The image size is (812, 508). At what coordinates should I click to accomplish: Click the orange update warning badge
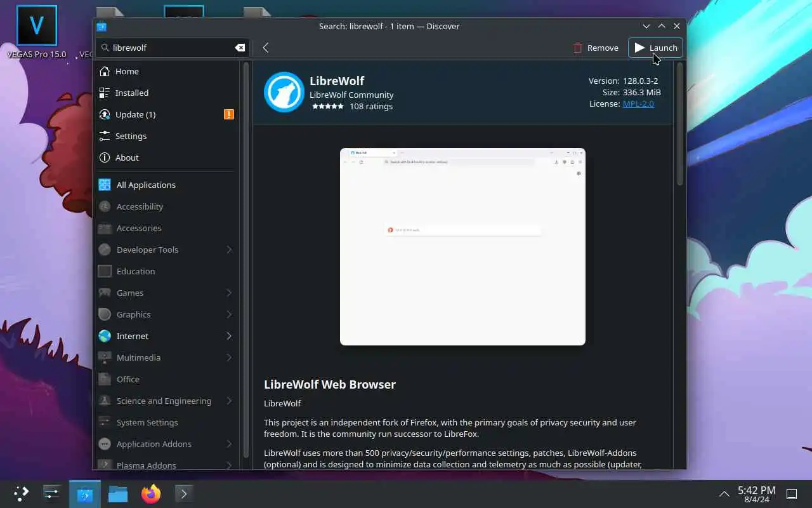(229, 114)
